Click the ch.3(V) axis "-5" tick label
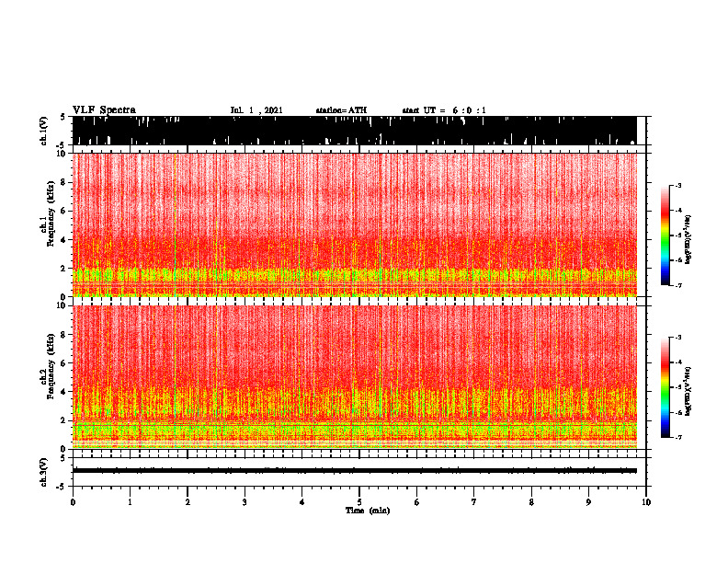 [x=63, y=487]
